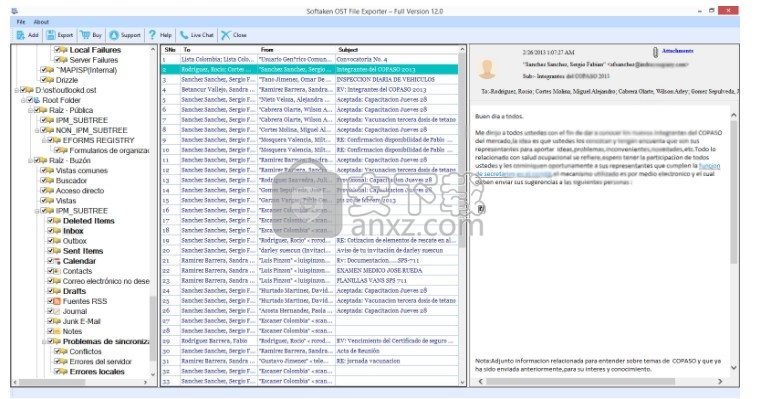Screen dimensions: 761x399
Task: Click the Support toolbar icon
Action: [x=114, y=35]
